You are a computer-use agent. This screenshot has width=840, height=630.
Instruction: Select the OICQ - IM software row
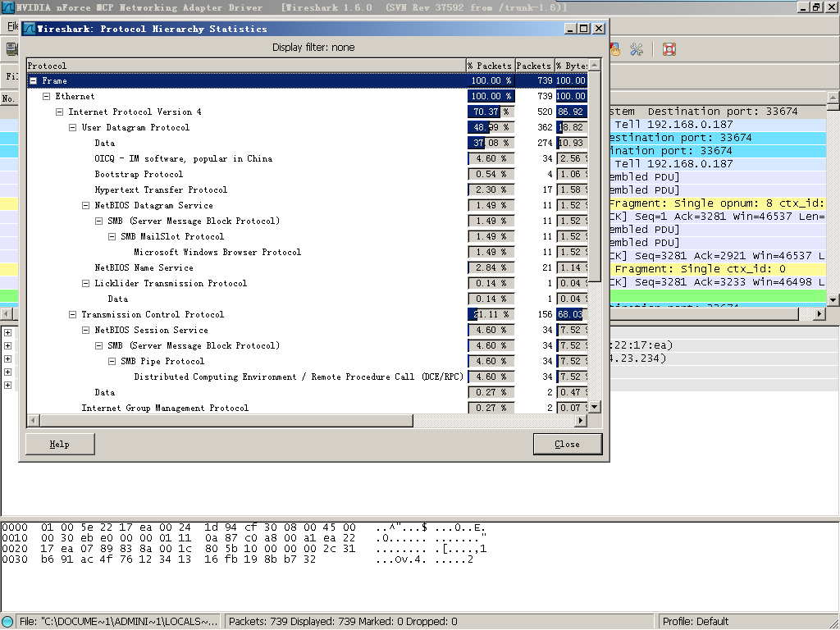(x=308, y=158)
